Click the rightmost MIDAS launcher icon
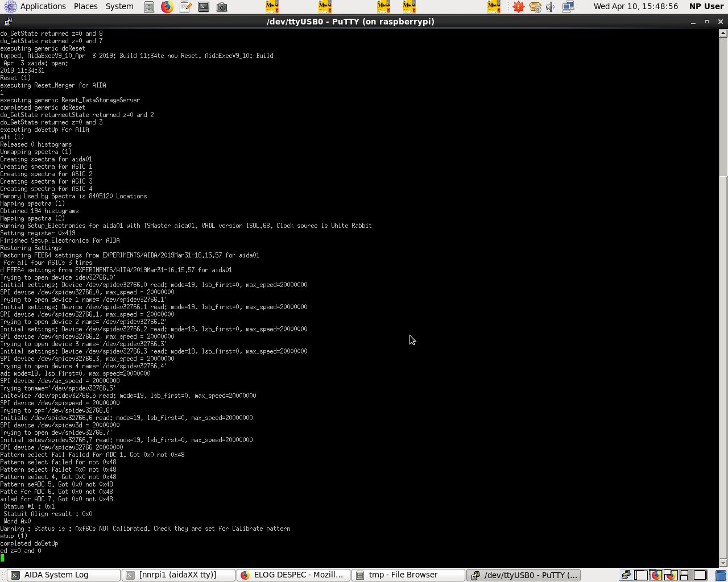 [494, 7]
